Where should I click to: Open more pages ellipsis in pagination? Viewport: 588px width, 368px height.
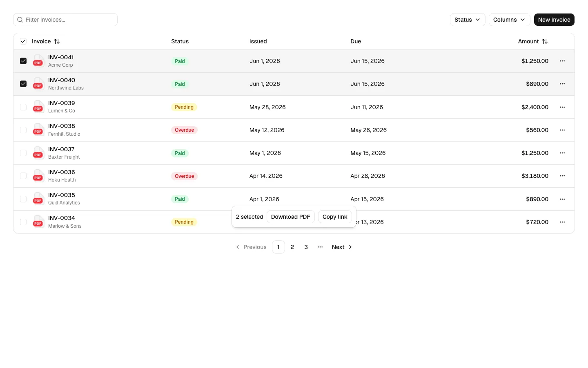click(320, 247)
